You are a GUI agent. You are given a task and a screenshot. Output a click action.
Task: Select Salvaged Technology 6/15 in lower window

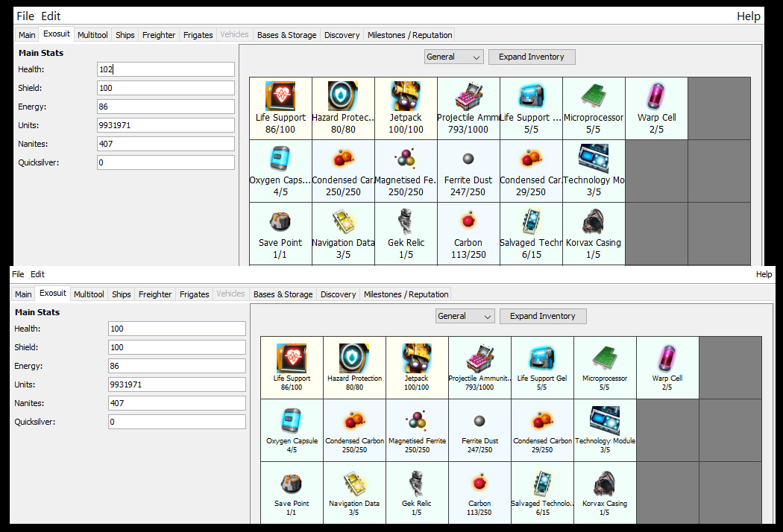click(542, 493)
